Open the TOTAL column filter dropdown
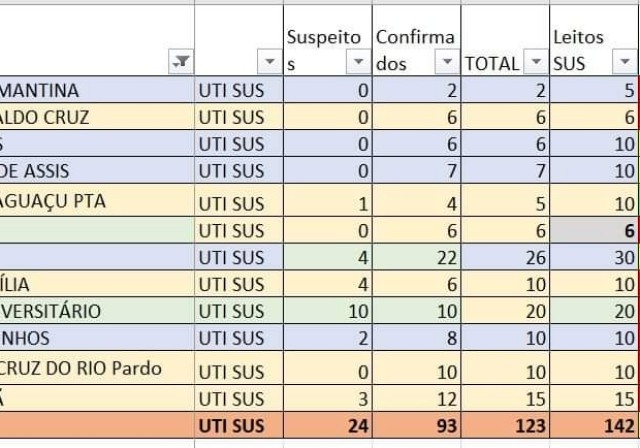The height and width of the screenshot is (448, 640). tap(536, 62)
